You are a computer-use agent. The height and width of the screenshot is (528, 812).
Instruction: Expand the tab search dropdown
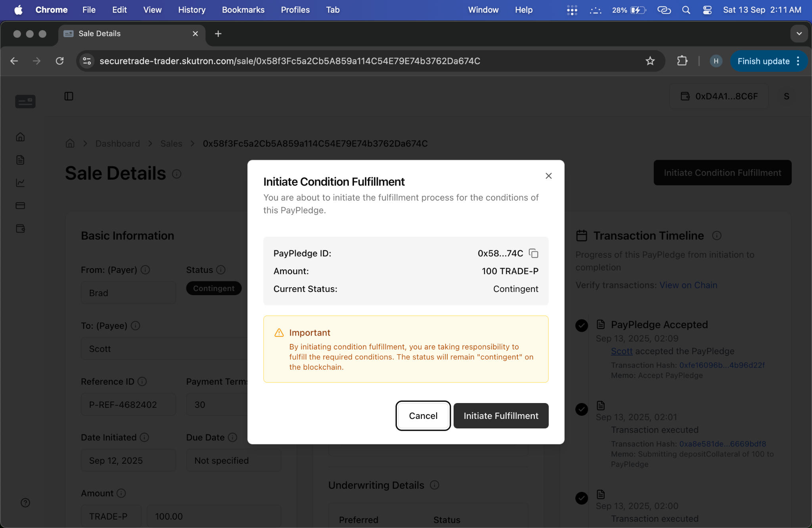pos(799,34)
